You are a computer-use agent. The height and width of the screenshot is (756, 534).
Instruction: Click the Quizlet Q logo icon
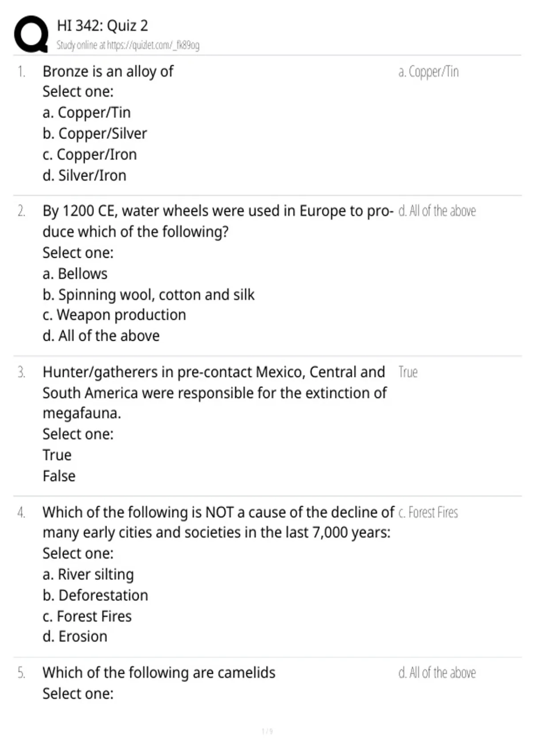point(31,35)
